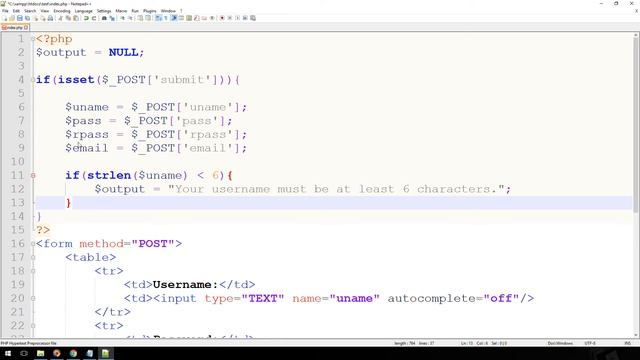Image resolution: width=640 pixels, height=360 pixels.
Task: Click the Save All toolbar icon
Action: (x=27, y=18)
